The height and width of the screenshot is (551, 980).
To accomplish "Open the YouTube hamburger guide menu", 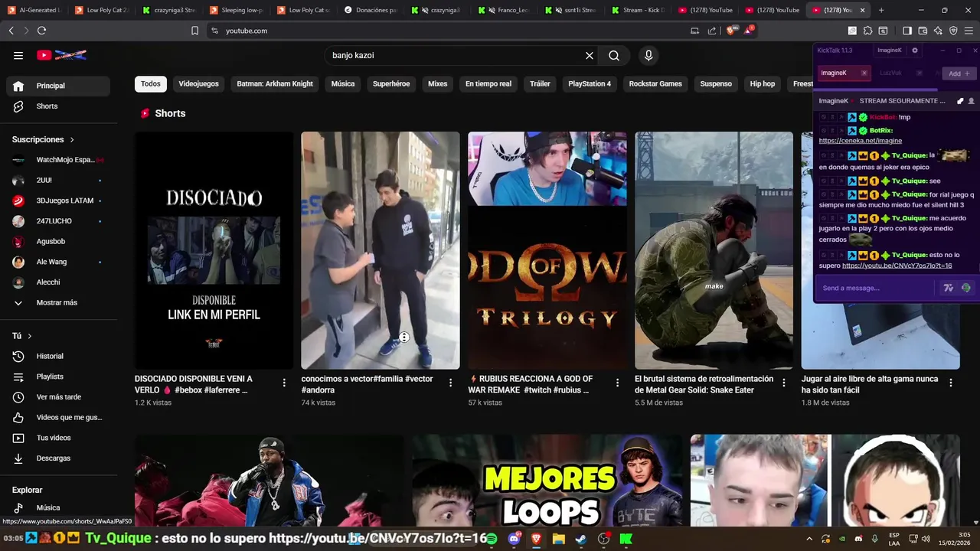I will coord(18,55).
